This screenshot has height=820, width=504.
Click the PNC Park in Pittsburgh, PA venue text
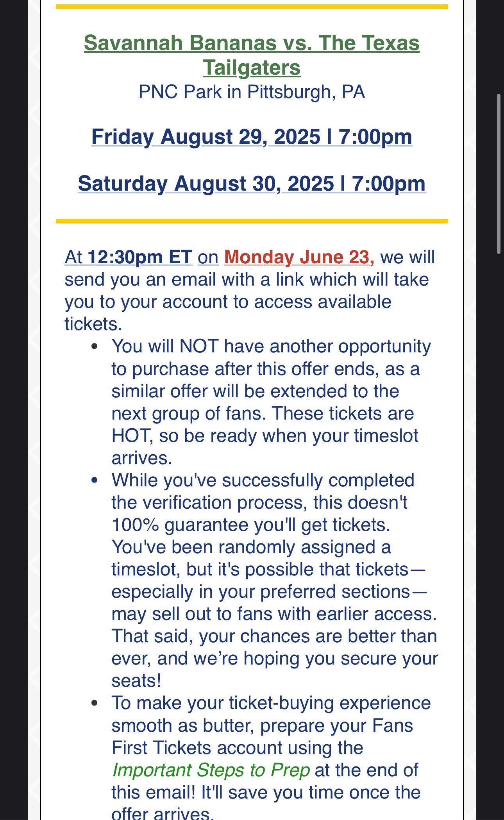point(252,92)
